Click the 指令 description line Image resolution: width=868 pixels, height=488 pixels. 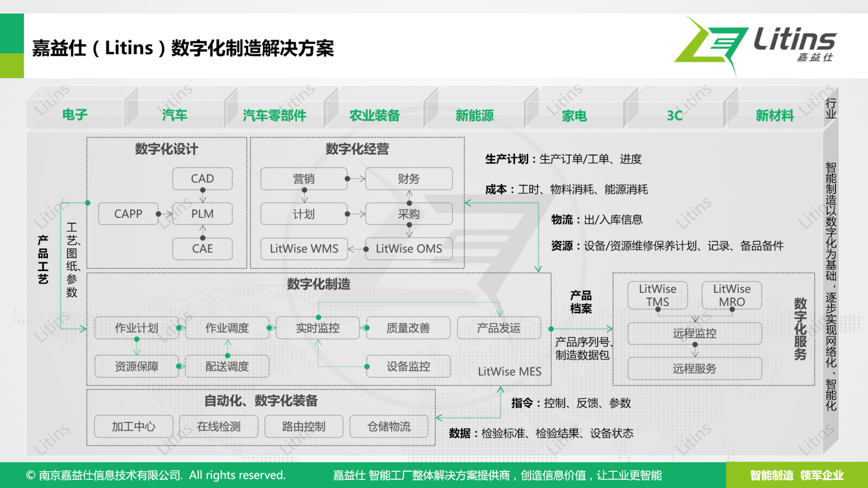click(571, 403)
